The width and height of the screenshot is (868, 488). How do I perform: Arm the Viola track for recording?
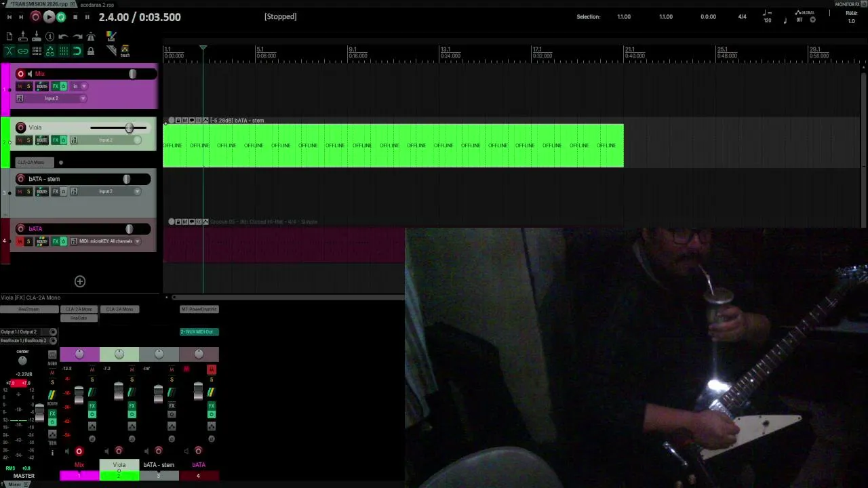point(21,127)
